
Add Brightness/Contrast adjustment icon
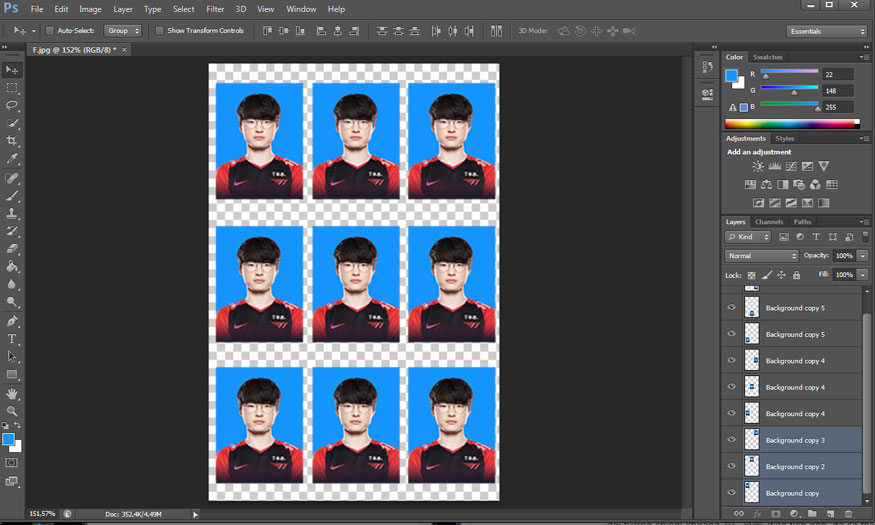tap(758, 166)
